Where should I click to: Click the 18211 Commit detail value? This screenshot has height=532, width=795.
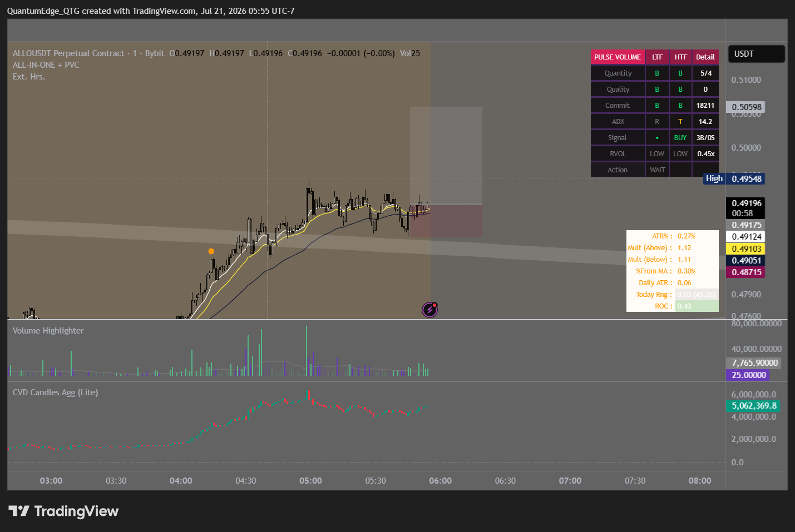click(705, 106)
